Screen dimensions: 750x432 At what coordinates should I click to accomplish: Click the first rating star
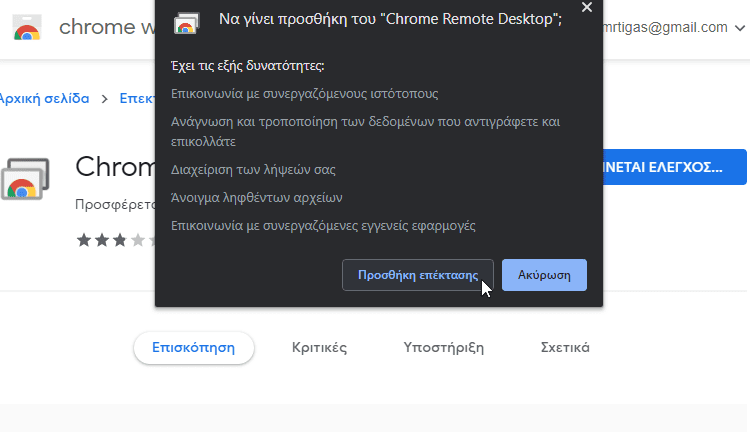[x=84, y=240]
